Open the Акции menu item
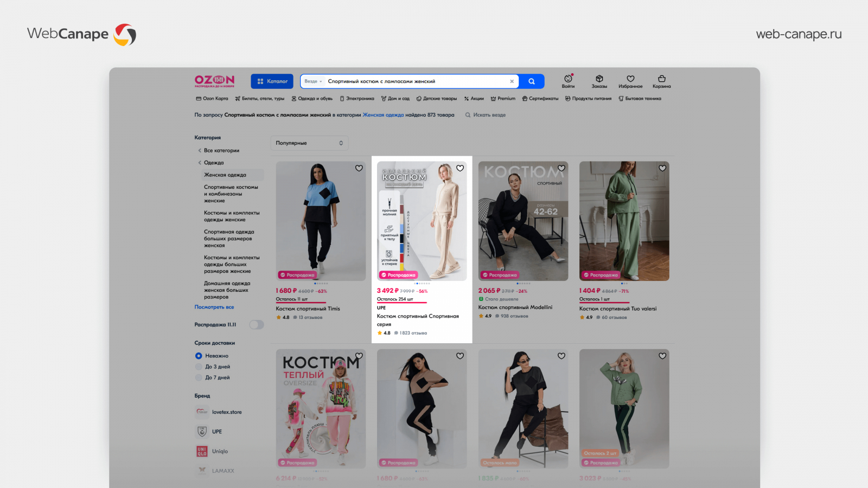The image size is (868, 488). (x=474, y=99)
